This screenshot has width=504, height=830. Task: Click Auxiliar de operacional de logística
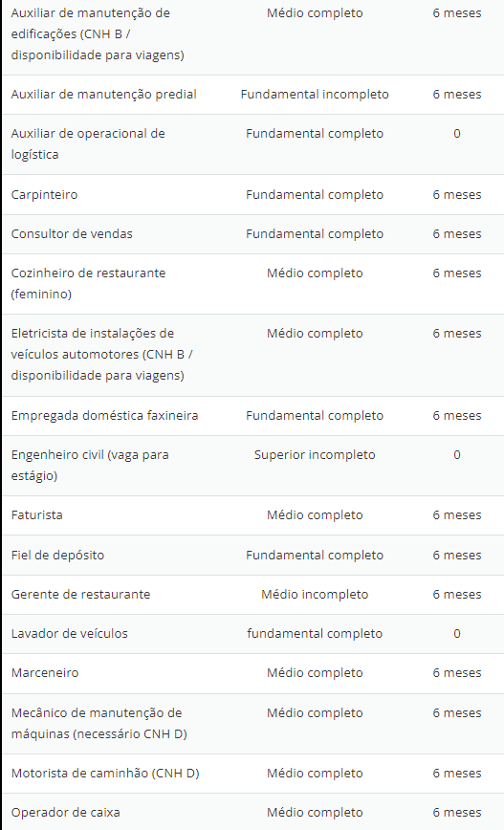[x=88, y=144]
